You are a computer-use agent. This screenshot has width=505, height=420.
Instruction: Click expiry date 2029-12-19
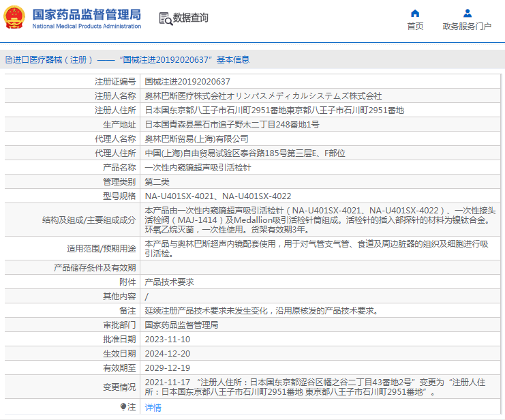pos(168,367)
